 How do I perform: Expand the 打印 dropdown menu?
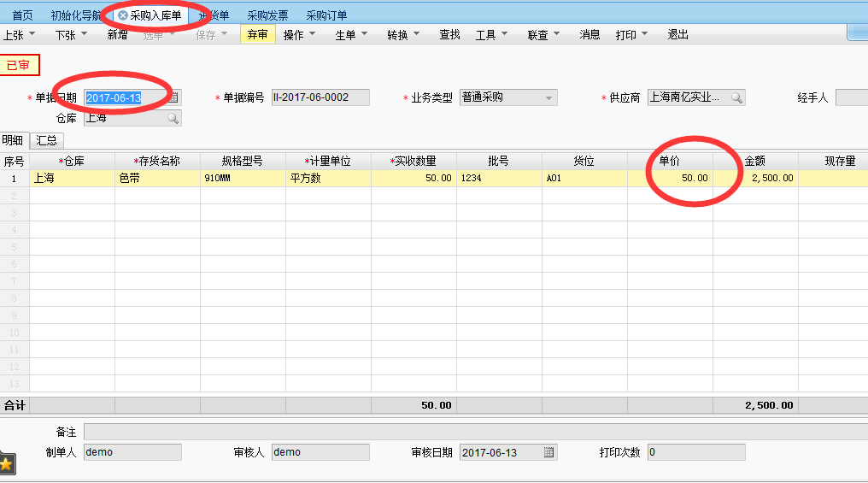click(x=631, y=35)
